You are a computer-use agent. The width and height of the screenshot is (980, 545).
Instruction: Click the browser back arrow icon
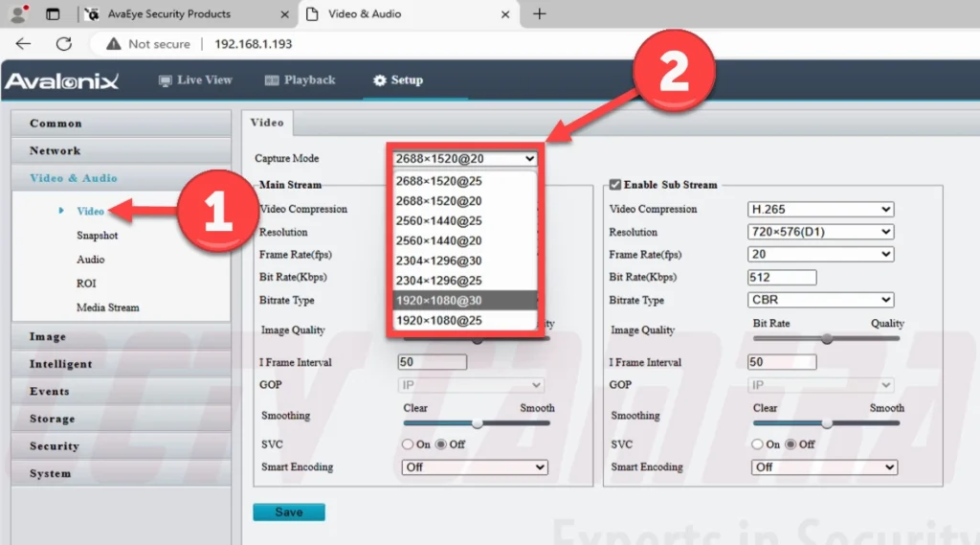tap(23, 44)
